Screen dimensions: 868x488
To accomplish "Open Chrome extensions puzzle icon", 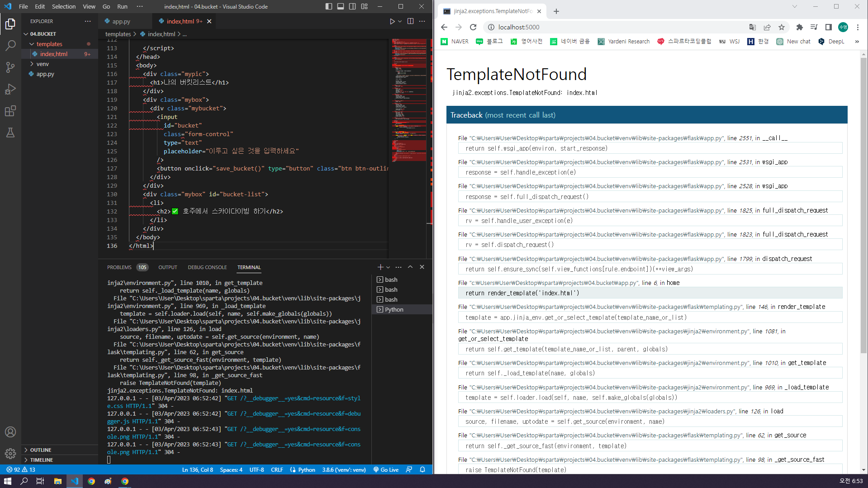I will [x=800, y=27].
